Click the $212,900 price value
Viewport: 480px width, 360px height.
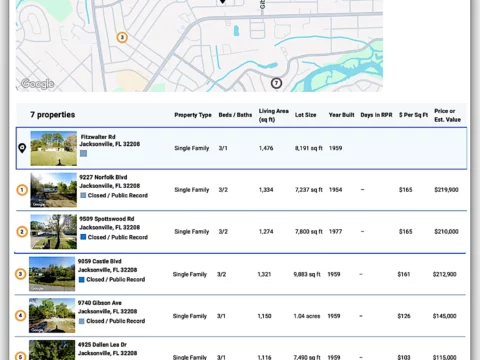(445, 274)
